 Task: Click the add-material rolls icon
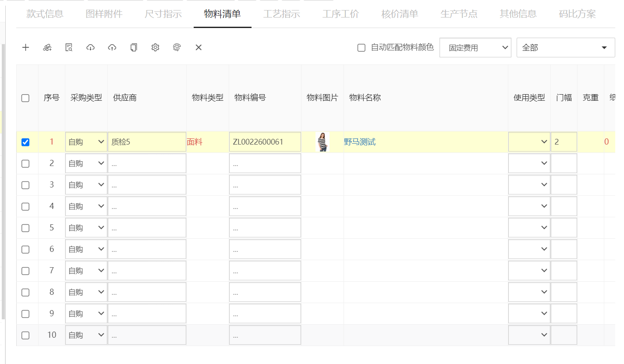click(x=47, y=48)
